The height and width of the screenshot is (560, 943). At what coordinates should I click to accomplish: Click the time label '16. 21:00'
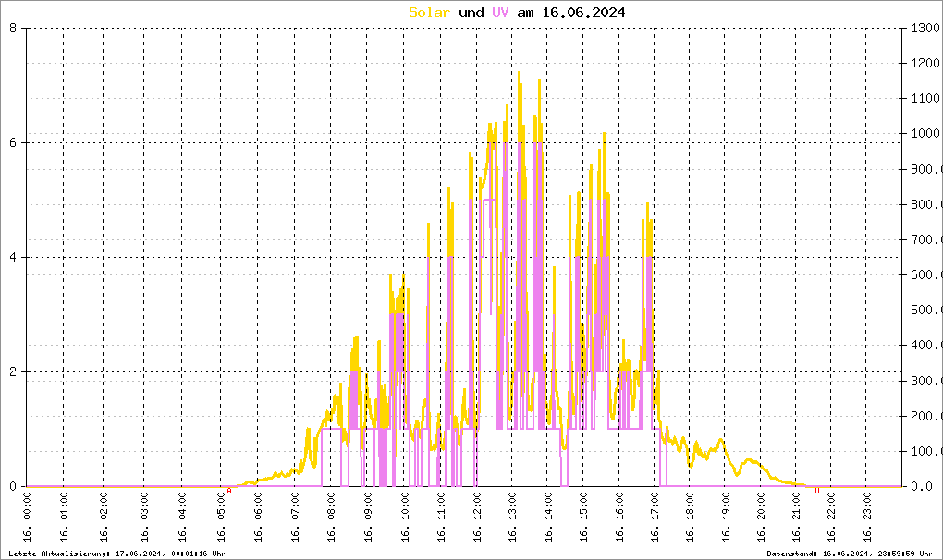[x=796, y=517]
